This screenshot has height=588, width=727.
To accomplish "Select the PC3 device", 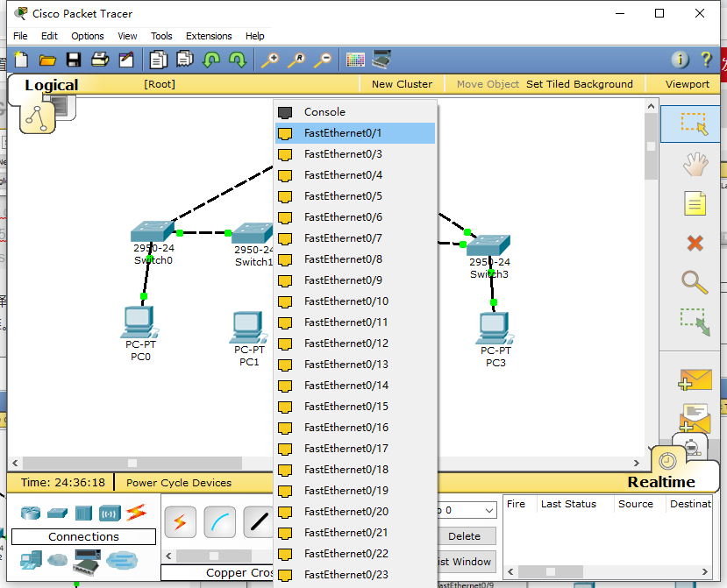I will point(495,329).
